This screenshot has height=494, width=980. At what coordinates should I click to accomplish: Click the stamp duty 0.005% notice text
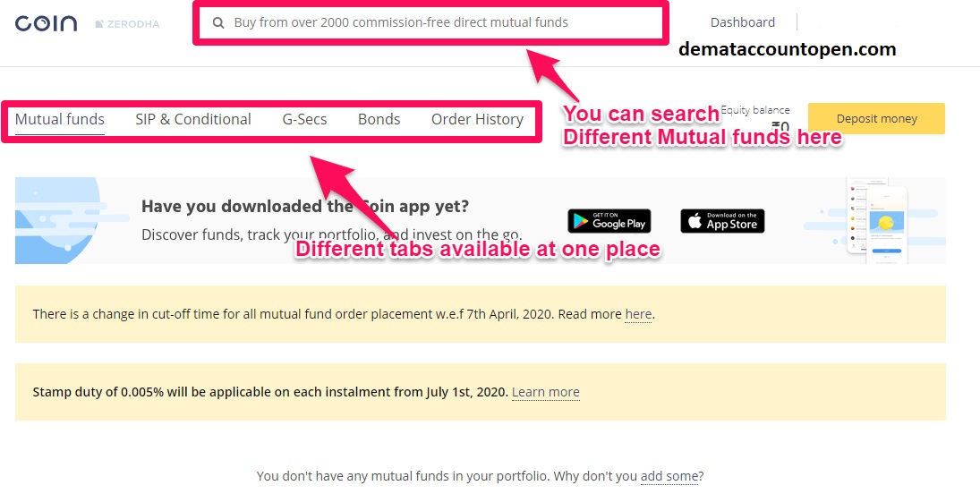click(270, 392)
